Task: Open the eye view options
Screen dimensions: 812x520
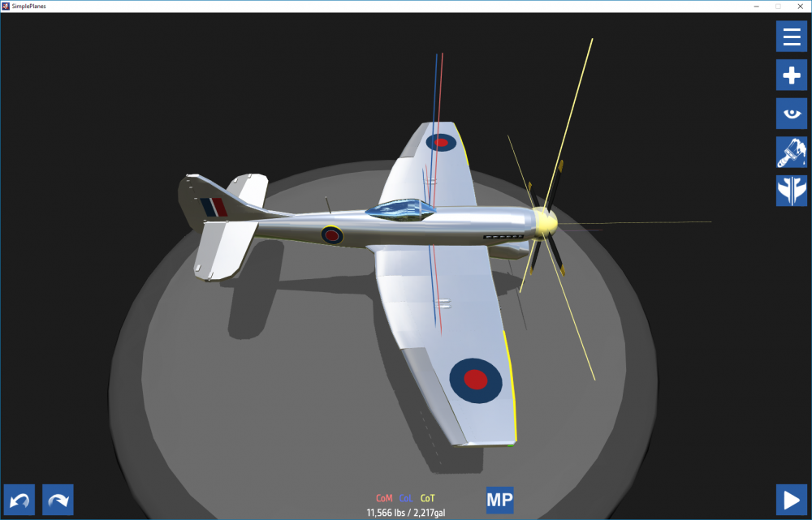Action: (x=791, y=114)
